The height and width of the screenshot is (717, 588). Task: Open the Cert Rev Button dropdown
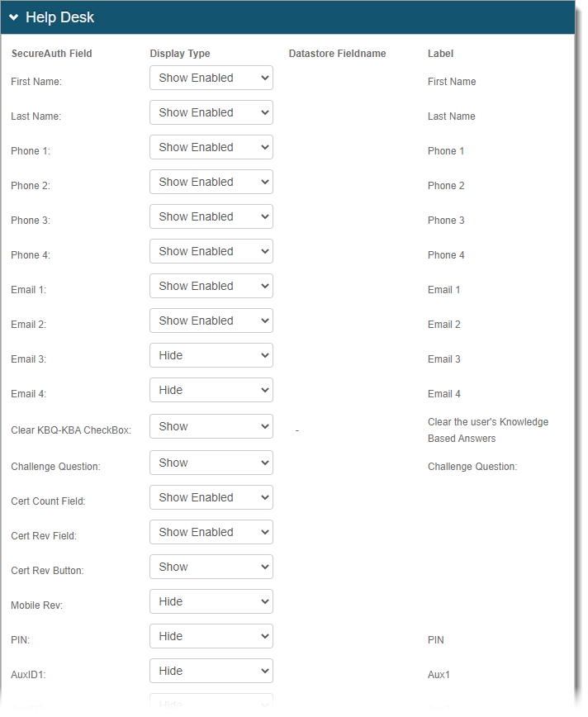tap(211, 566)
